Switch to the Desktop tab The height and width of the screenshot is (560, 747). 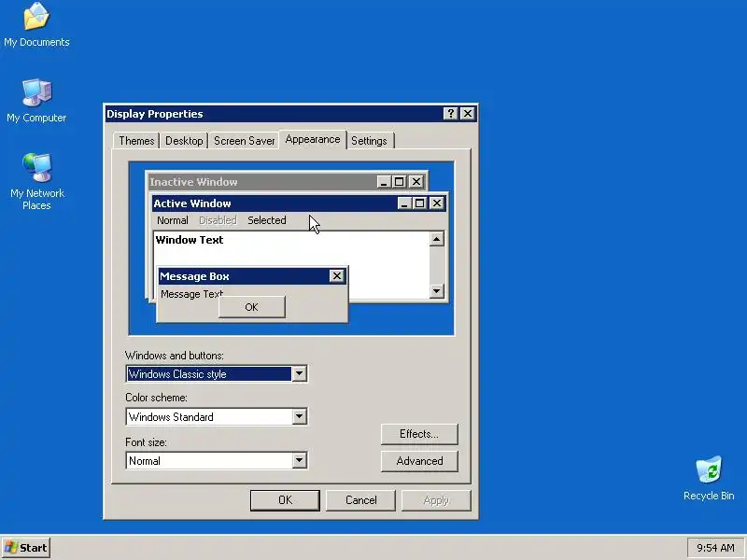coord(184,141)
